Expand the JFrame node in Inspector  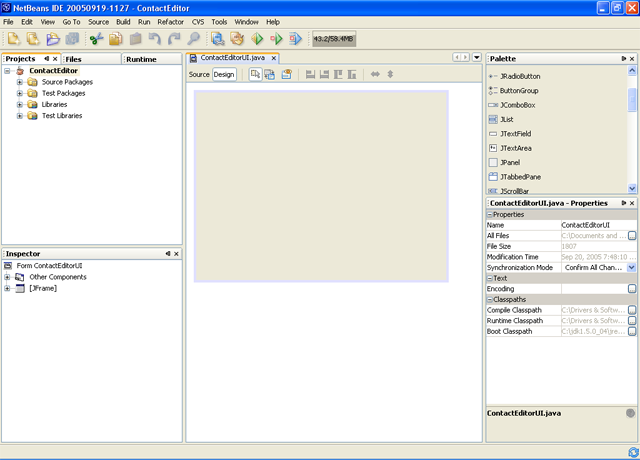tap(8, 289)
